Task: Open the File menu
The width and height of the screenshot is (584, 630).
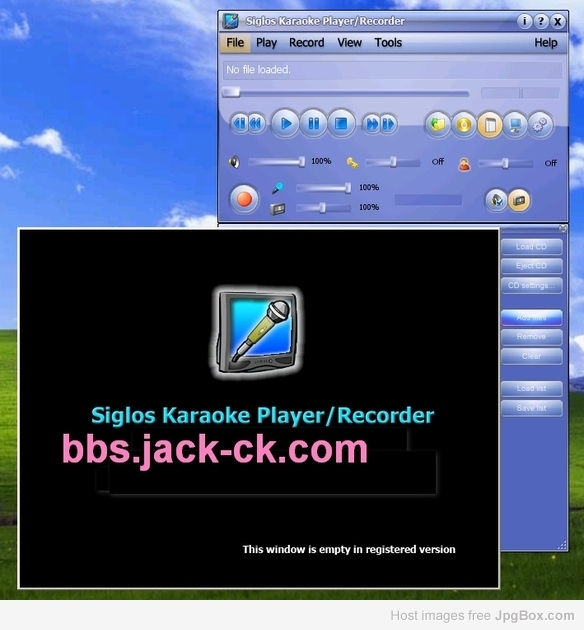Action: coord(235,43)
